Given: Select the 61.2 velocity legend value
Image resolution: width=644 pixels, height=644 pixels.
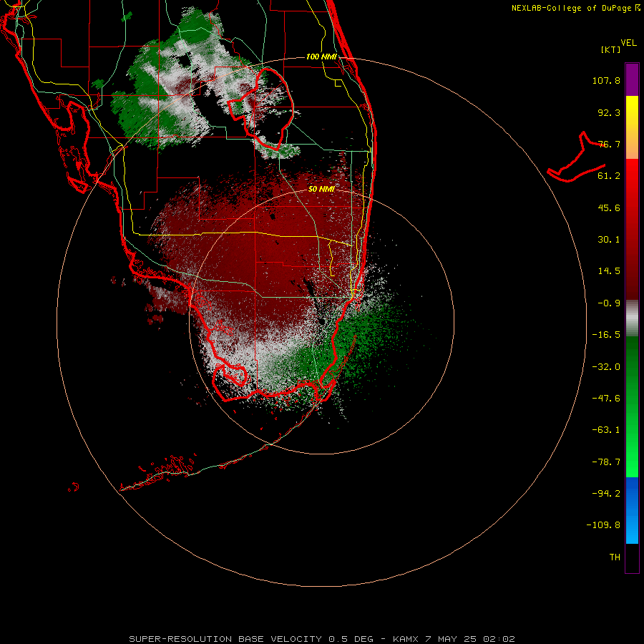Looking at the screenshot, I should pyautogui.click(x=609, y=176).
